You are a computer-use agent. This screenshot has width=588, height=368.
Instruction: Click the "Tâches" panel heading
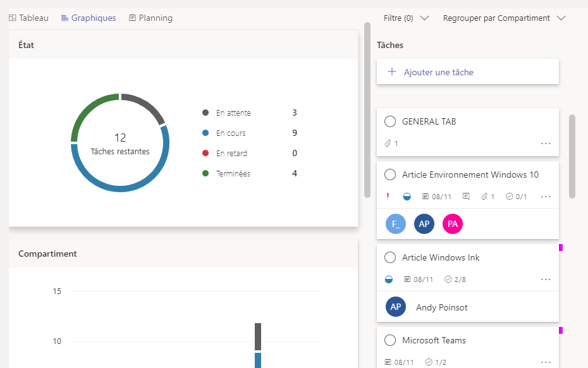390,45
